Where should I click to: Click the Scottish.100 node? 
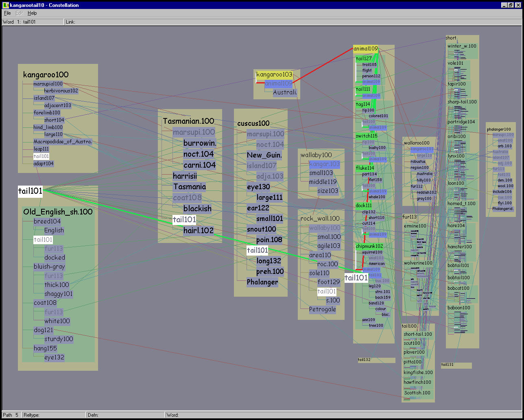[417, 393]
